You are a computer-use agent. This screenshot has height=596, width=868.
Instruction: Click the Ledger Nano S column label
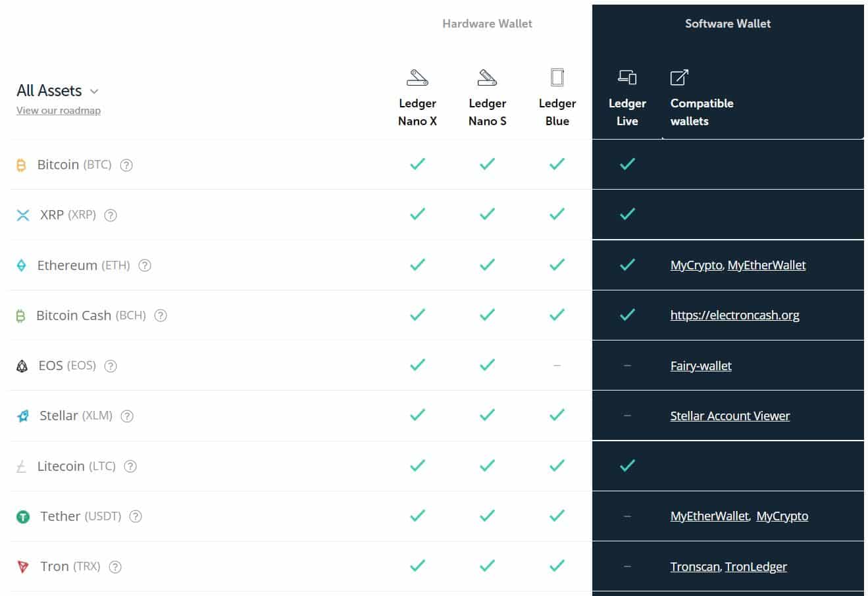[x=487, y=112]
